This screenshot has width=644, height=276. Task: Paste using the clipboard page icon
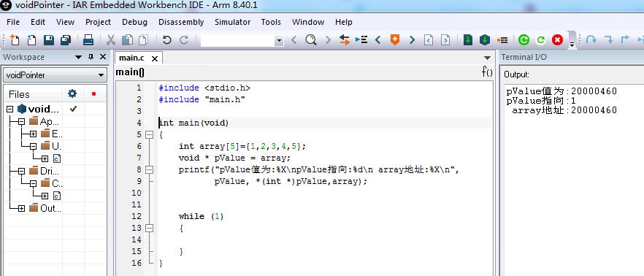[143, 40]
